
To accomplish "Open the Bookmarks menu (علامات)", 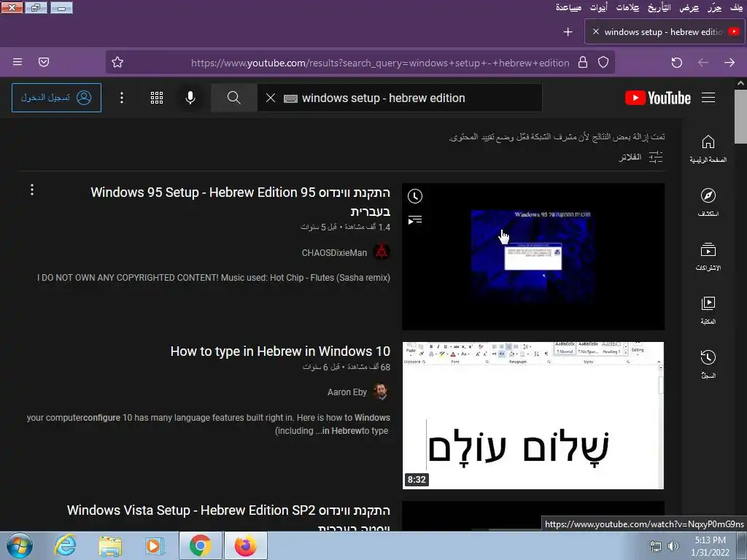I will pos(627,7).
